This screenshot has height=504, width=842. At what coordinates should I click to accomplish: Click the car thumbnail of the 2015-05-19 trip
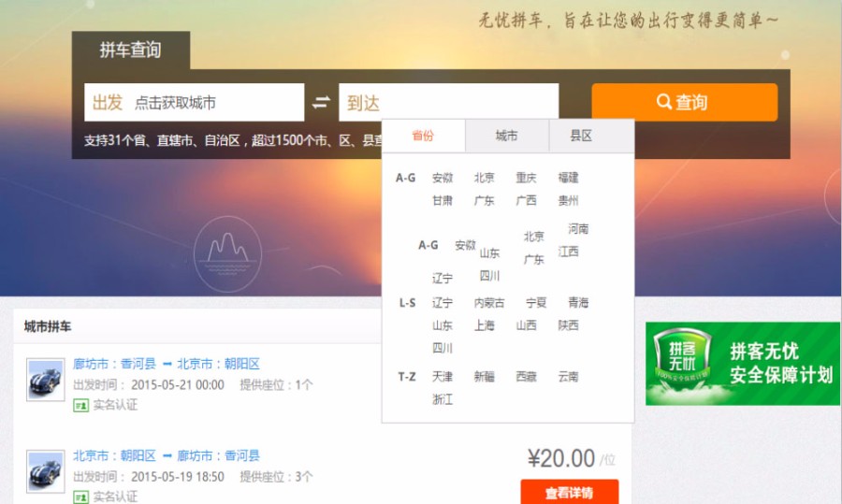click(x=46, y=472)
